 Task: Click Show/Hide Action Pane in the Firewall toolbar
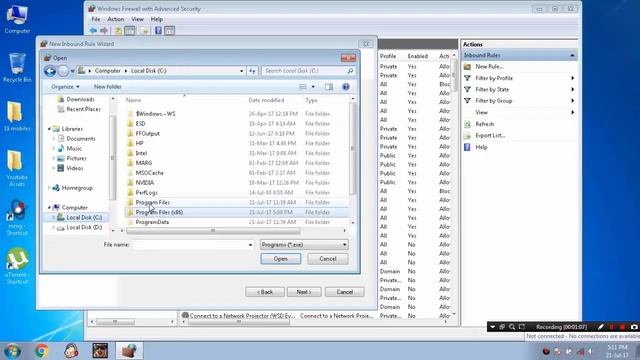click(170, 31)
